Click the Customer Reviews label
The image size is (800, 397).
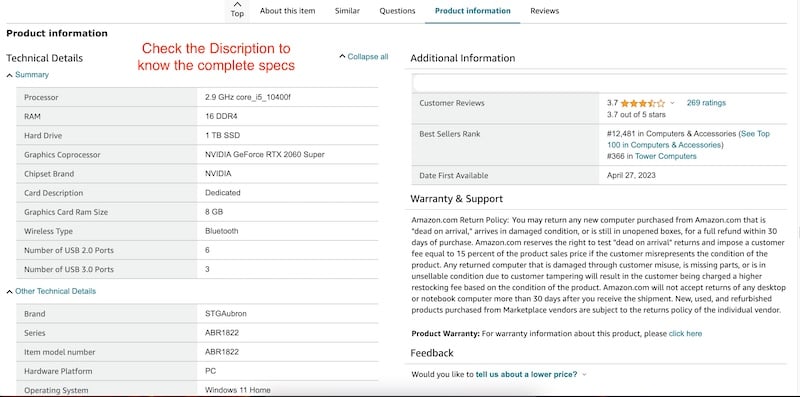pyautogui.click(x=452, y=103)
